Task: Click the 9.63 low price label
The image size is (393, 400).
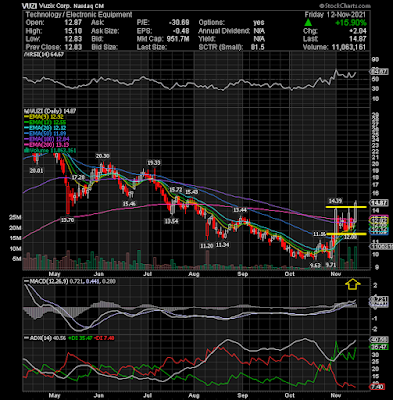Action: pyautogui.click(x=315, y=265)
